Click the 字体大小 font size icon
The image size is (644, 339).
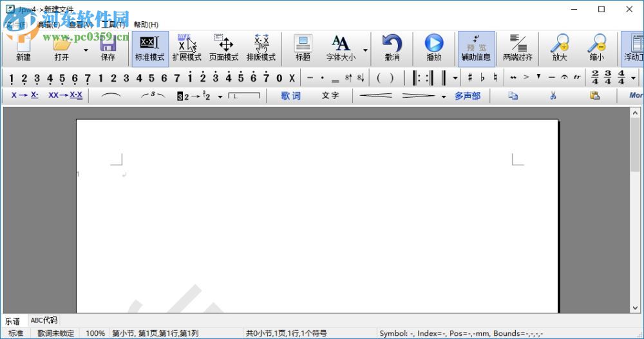tap(341, 49)
